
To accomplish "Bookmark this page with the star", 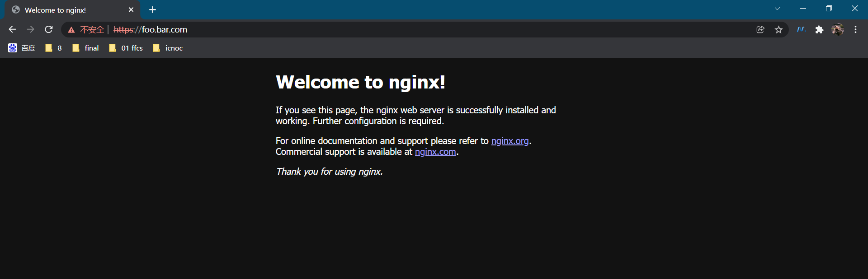I will click(778, 29).
